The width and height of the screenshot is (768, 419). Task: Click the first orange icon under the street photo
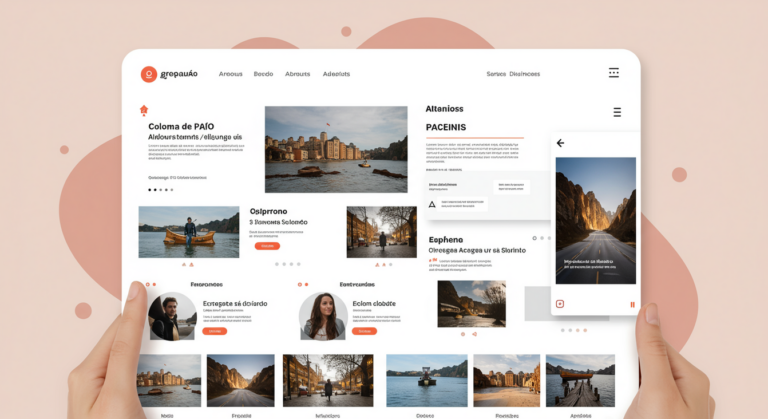pos(377,264)
